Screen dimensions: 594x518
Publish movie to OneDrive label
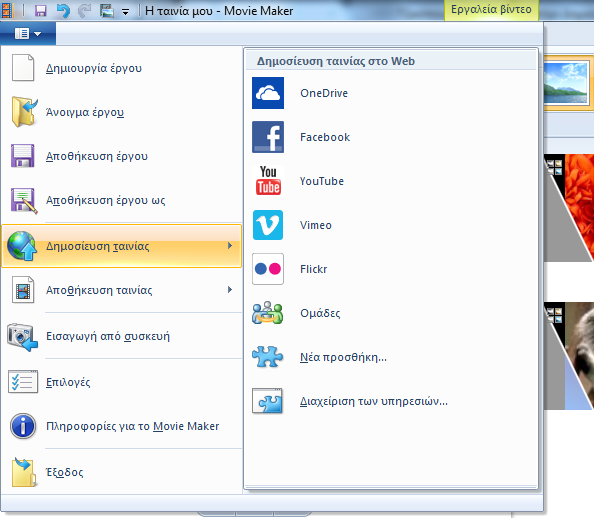click(324, 93)
